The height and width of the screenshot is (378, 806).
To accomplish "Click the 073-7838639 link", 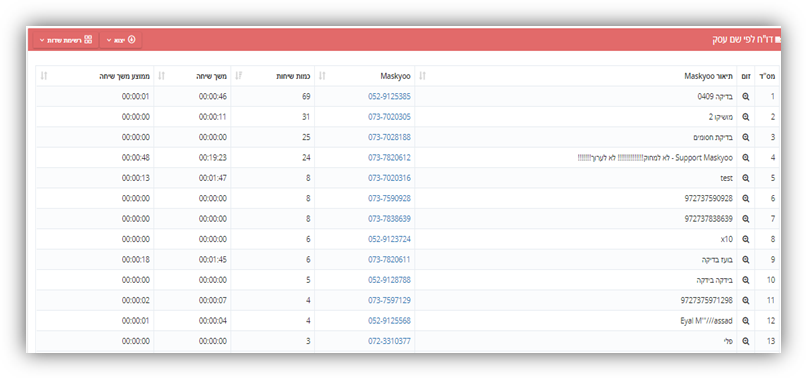I will click(x=389, y=219).
